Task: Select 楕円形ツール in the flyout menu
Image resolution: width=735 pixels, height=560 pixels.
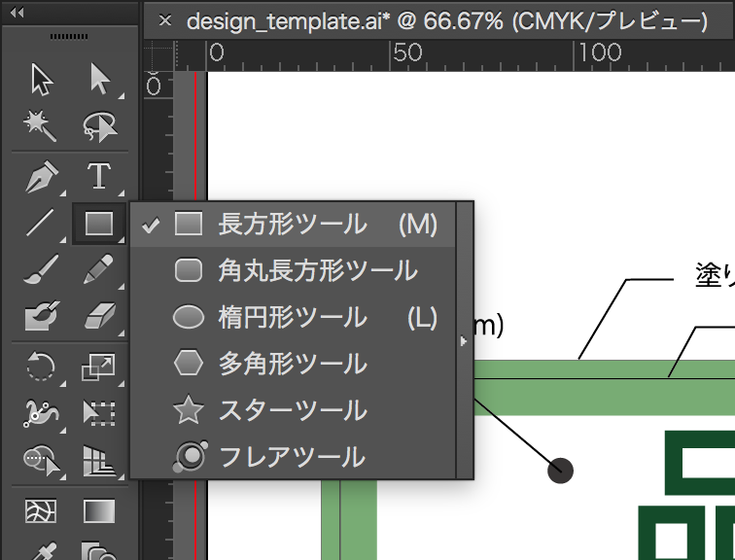Action: 292,317
